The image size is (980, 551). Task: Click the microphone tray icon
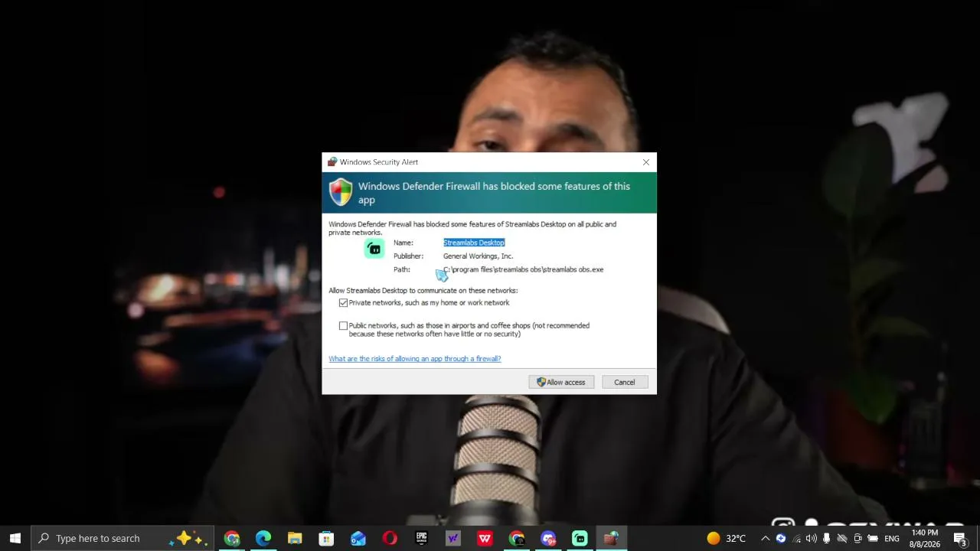(x=827, y=538)
